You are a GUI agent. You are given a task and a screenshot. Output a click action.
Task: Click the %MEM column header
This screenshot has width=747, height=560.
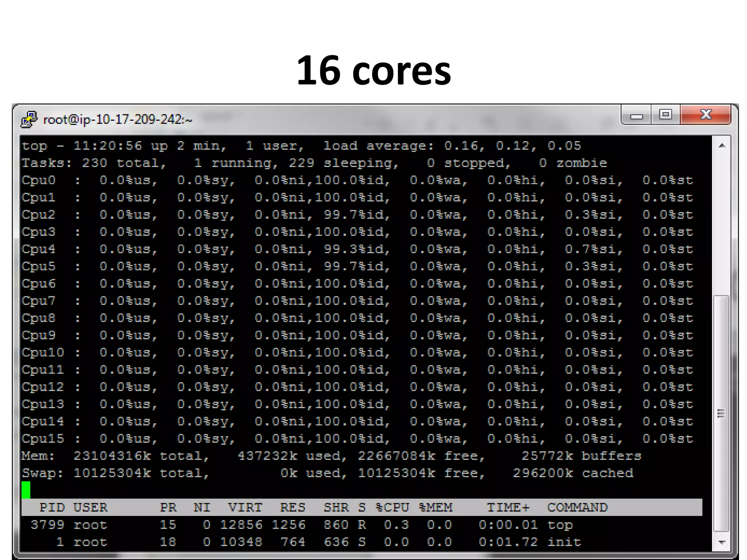coord(436,507)
